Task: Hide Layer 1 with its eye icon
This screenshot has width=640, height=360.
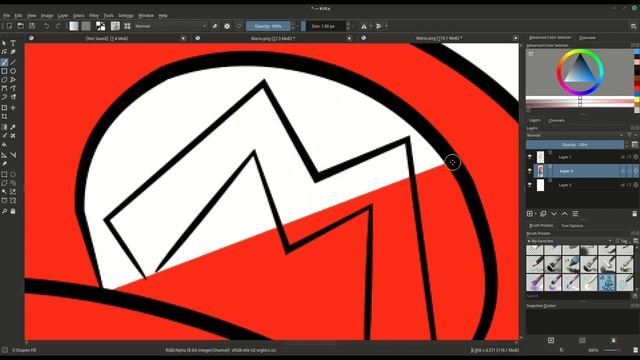Action: [530, 157]
